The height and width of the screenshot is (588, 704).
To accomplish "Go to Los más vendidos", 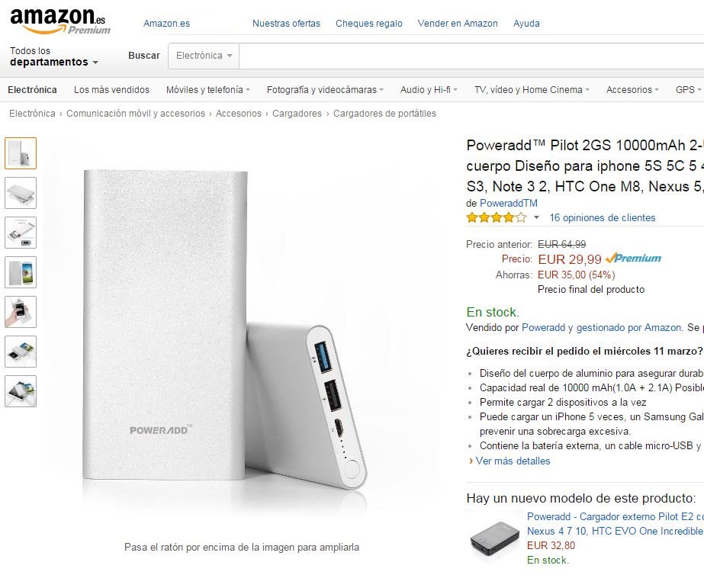I will pyautogui.click(x=111, y=90).
